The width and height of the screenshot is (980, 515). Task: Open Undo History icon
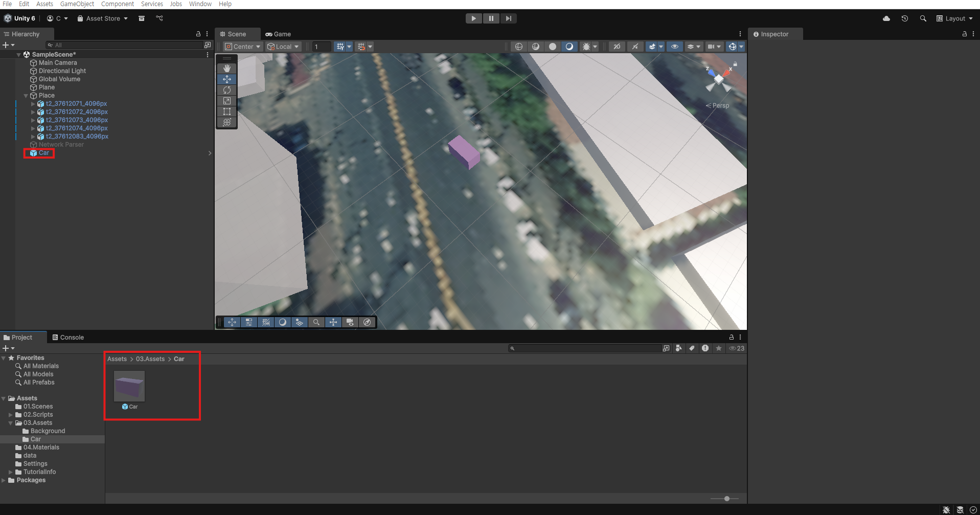[905, 18]
